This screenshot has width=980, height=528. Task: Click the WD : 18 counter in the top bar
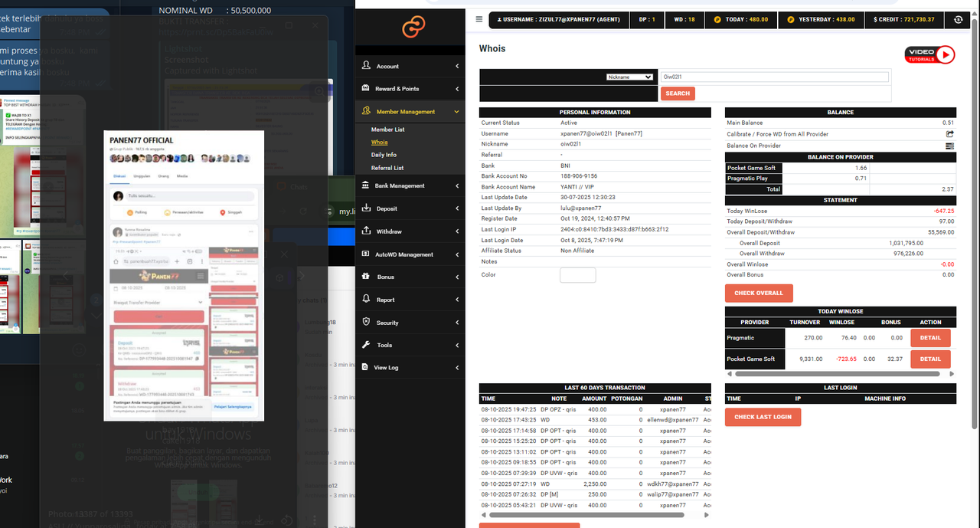(684, 19)
